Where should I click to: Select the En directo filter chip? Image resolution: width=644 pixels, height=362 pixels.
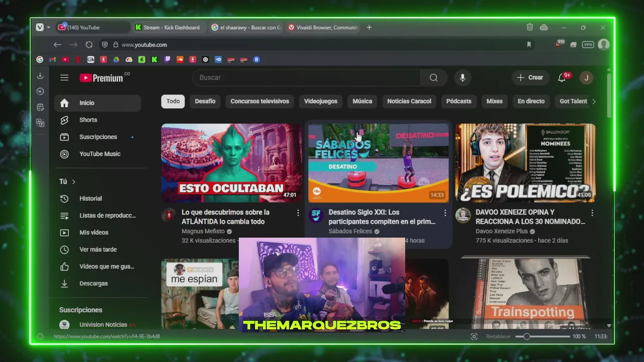531,101
